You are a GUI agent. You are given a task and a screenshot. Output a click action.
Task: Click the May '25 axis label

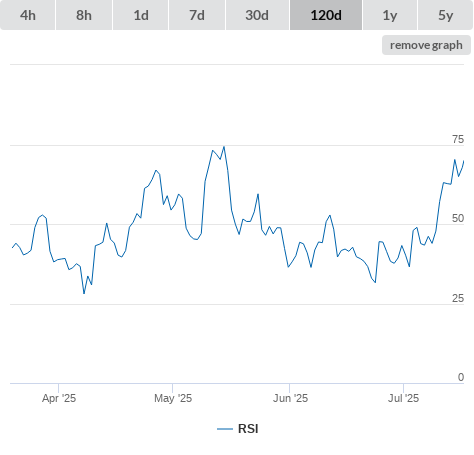tap(173, 398)
